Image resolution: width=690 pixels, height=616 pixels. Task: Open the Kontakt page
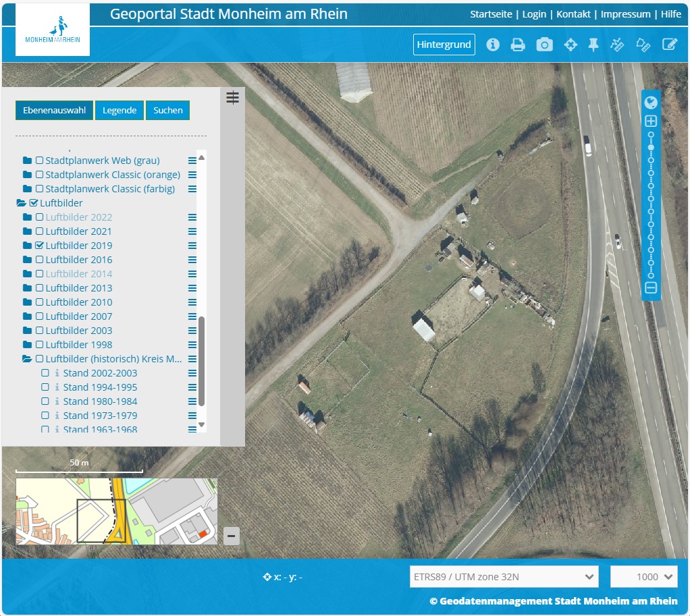[573, 14]
